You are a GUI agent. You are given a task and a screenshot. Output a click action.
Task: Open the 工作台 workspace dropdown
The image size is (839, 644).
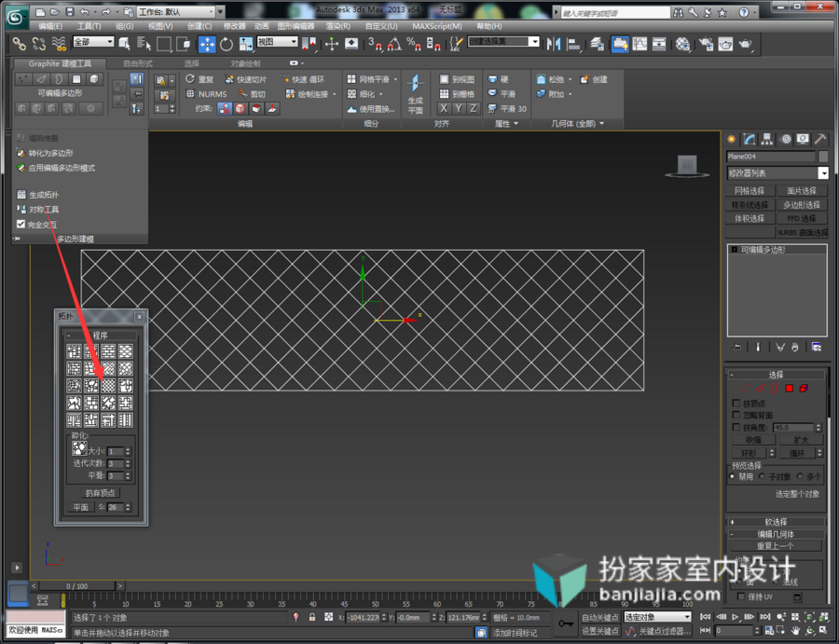[x=176, y=12]
